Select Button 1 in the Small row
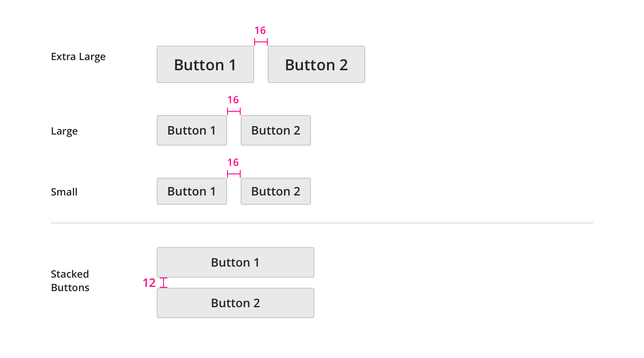Viewport: 644px width, 358px height. pyautogui.click(x=192, y=191)
